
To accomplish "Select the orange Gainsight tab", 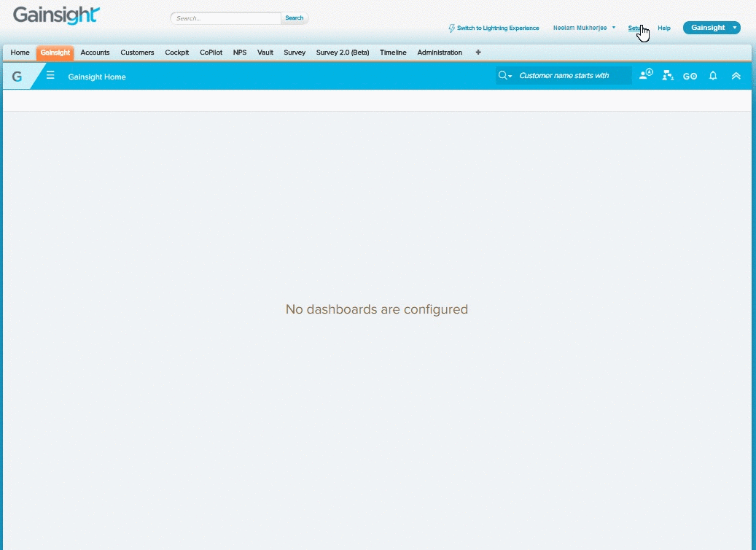I will (55, 52).
